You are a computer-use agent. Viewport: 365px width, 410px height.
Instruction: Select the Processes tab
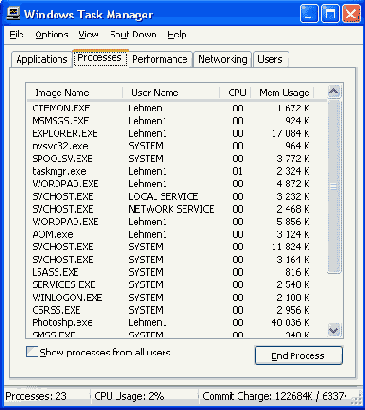pos(100,58)
